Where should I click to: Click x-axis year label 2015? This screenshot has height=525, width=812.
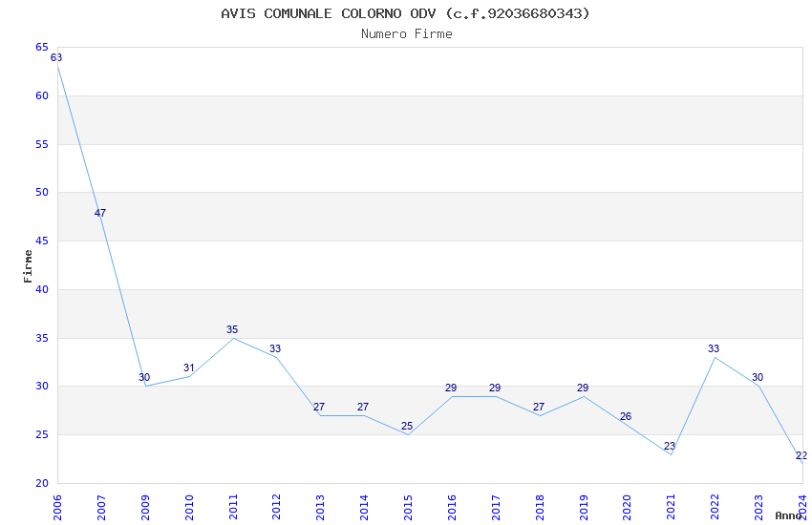click(408, 507)
